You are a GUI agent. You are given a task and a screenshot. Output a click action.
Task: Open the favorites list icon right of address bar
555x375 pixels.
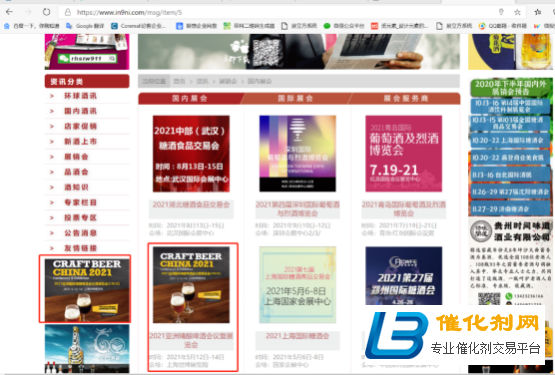tap(538, 12)
